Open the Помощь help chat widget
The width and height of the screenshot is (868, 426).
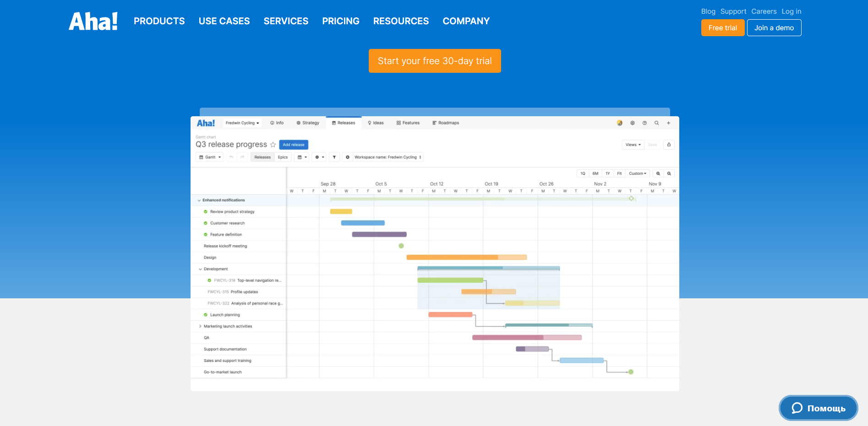coord(819,408)
